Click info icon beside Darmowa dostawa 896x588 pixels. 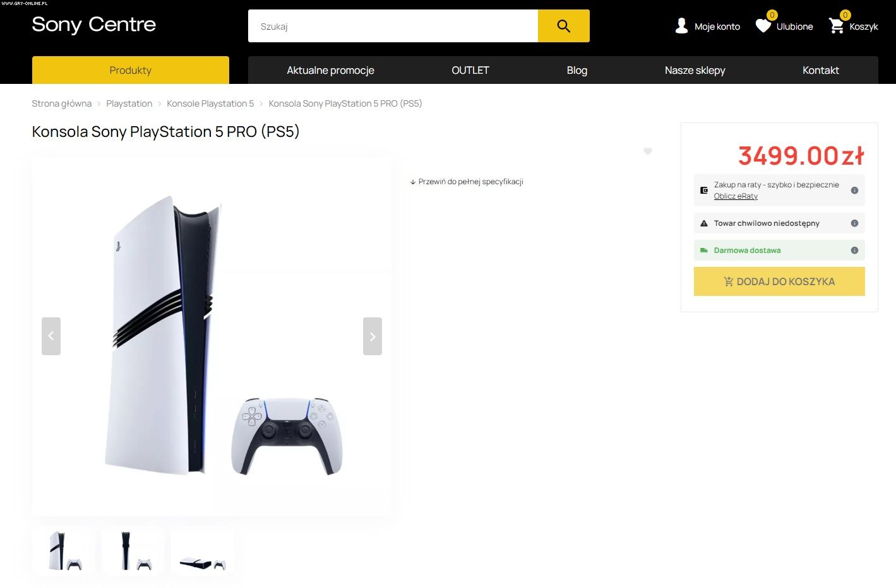[854, 250]
